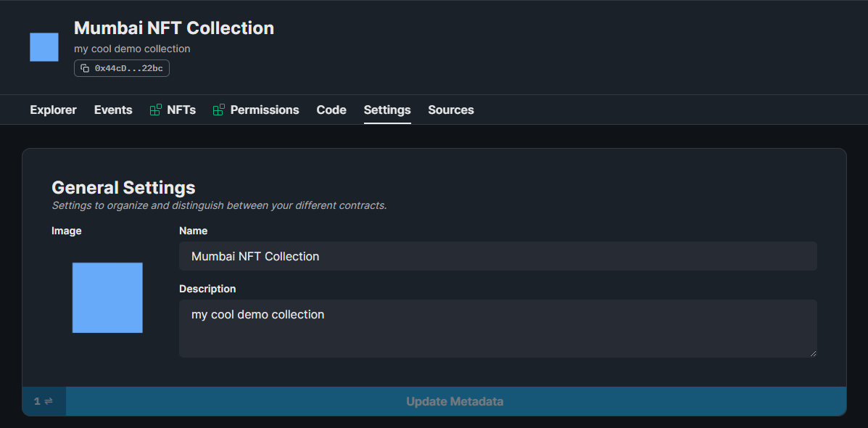Copy the contract address 0x44cD...22bc
Viewport: 868px width, 428px height.
point(121,67)
